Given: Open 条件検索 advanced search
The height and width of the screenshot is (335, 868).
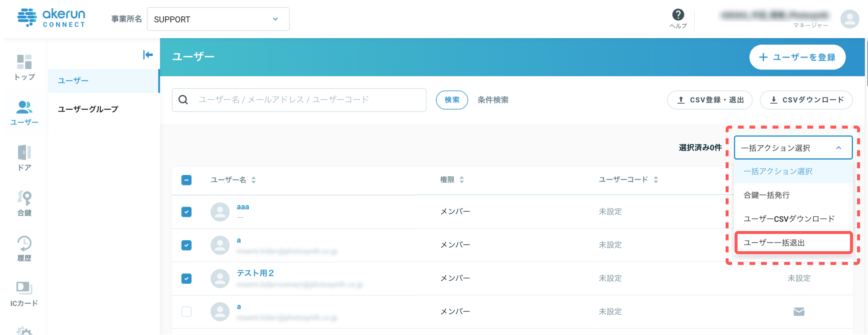Looking at the screenshot, I should tap(493, 100).
